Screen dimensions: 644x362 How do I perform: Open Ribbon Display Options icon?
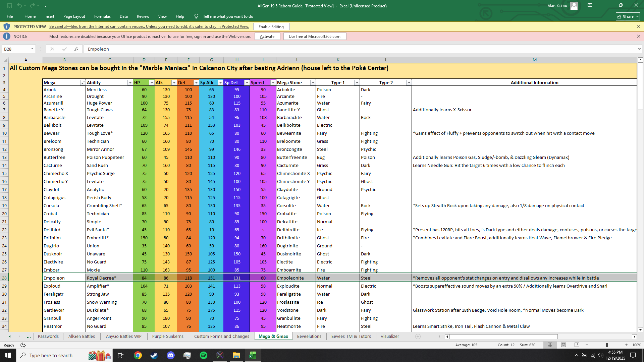coord(590,5)
